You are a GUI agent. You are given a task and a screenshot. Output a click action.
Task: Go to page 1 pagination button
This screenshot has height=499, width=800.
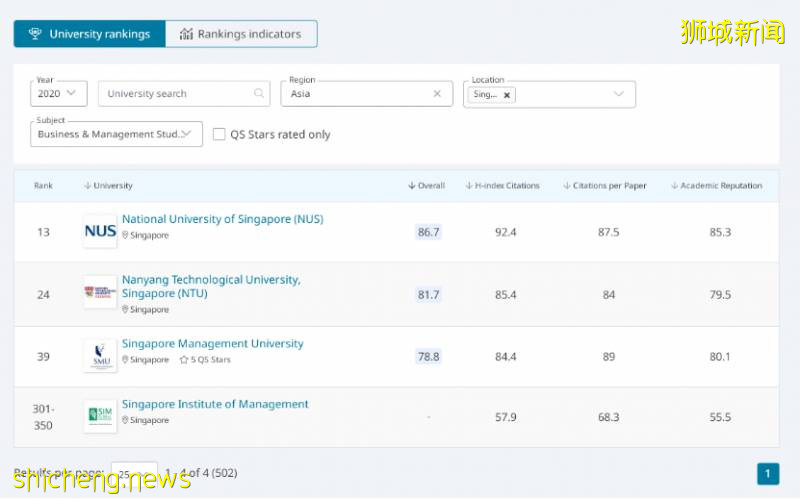[x=768, y=474]
